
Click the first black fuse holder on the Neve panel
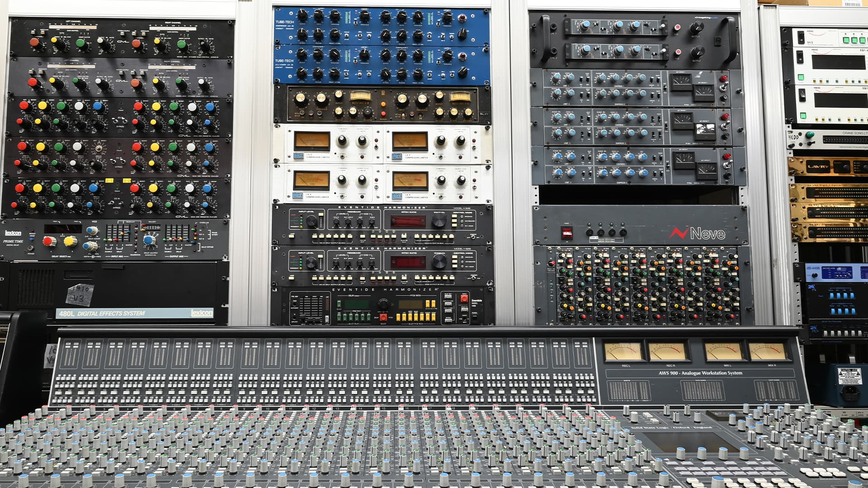[x=590, y=233]
